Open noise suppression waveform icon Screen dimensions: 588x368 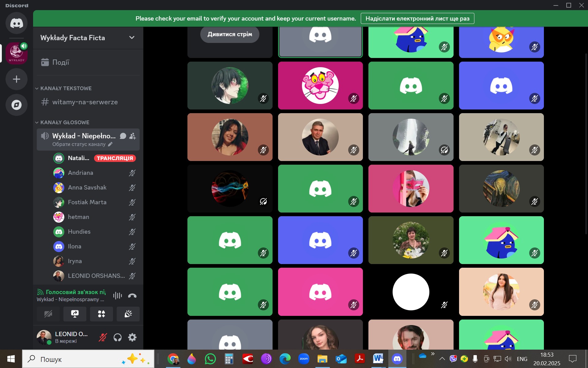click(x=117, y=296)
